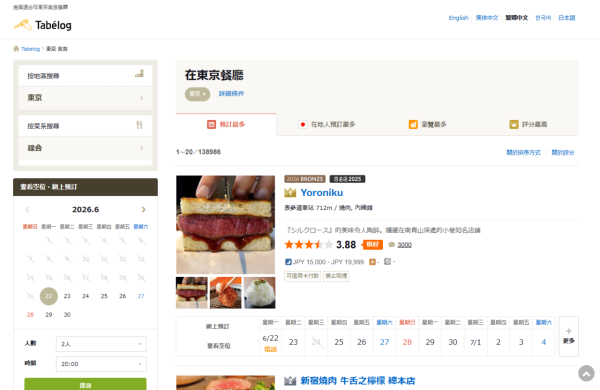Image resolution: width=600 pixels, height=390 pixels.
Task: Open 關於評分 link
Action: point(562,152)
